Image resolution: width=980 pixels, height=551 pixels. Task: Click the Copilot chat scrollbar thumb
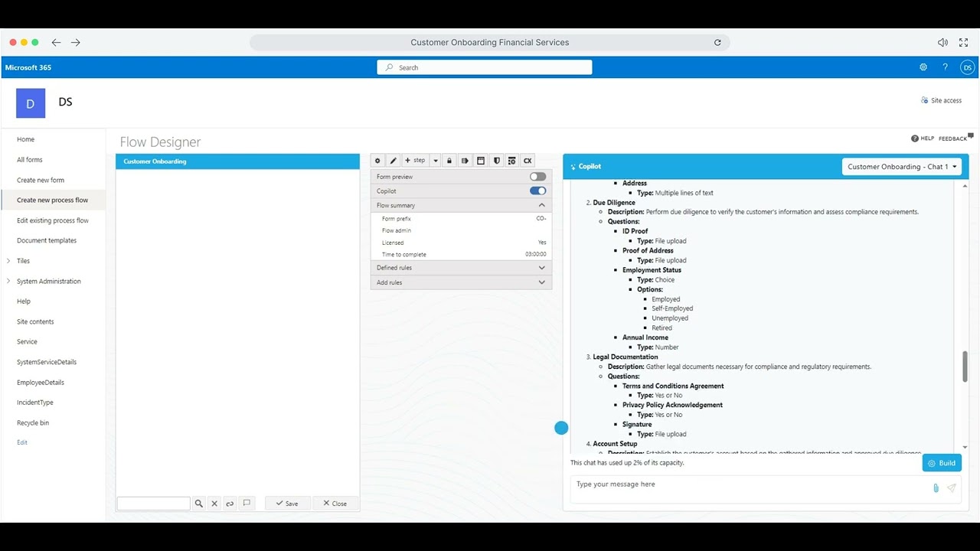tap(965, 367)
